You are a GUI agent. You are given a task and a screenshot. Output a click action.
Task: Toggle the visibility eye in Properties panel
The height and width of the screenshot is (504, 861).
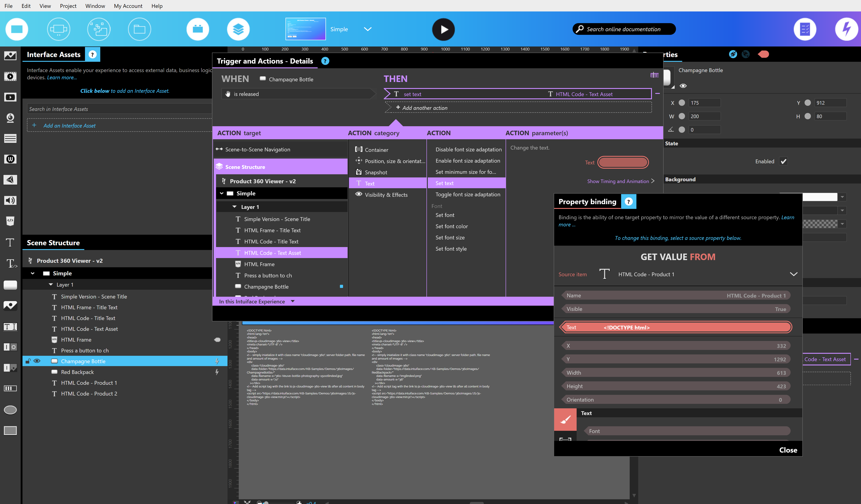[683, 86]
